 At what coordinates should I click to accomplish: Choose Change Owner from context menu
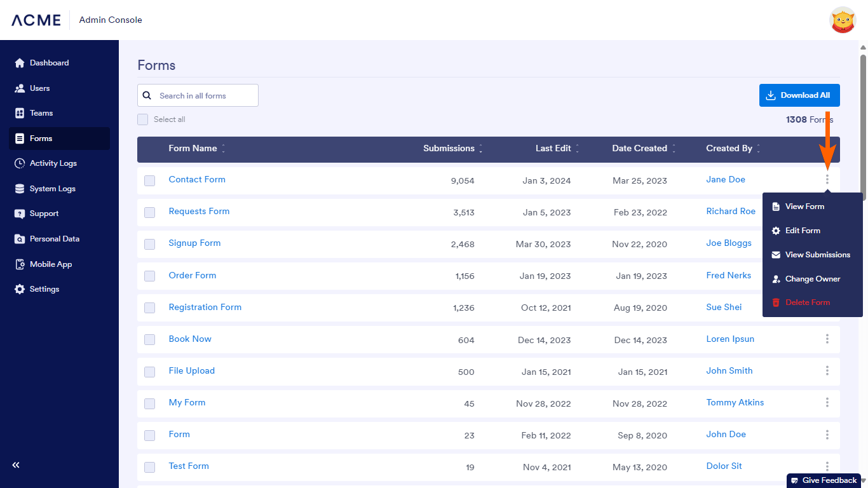[812, 279]
